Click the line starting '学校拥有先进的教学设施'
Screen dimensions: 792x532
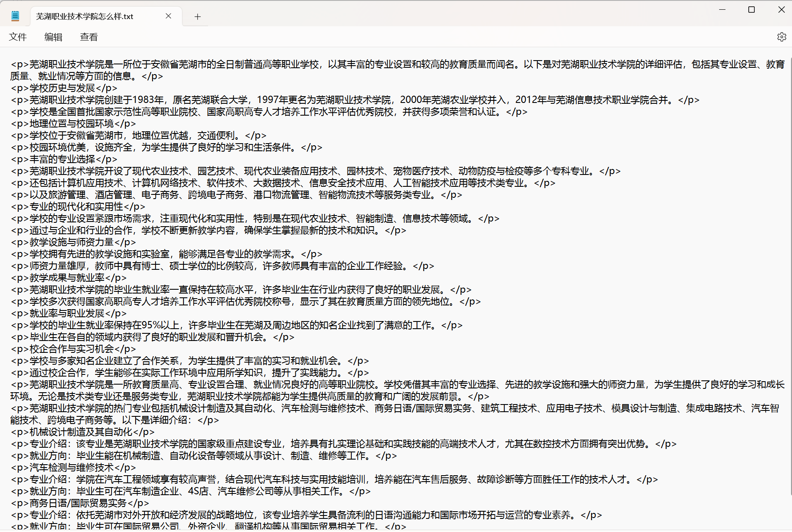click(167, 254)
